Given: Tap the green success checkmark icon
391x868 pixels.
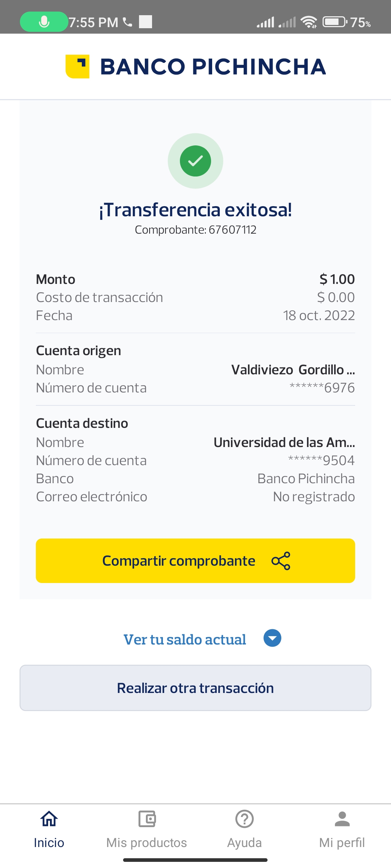Looking at the screenshot, I should 195,161.
